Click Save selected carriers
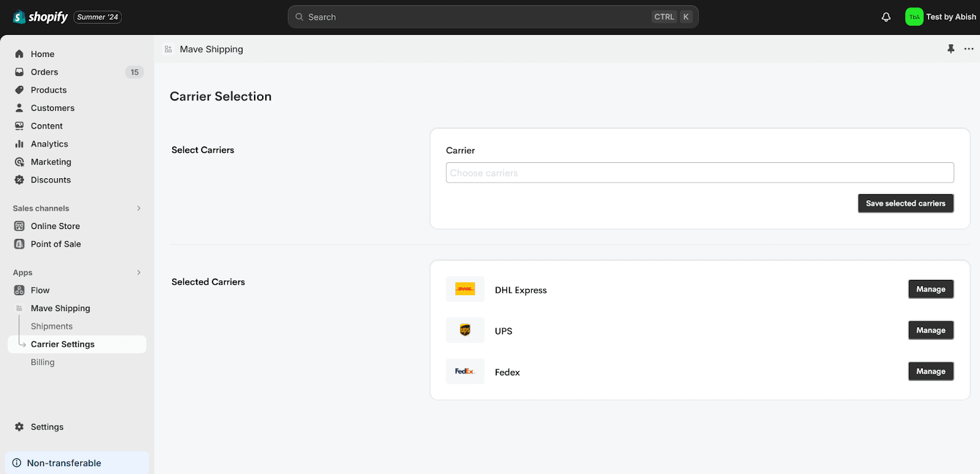The image size is (980, 474). coord(906,203)
